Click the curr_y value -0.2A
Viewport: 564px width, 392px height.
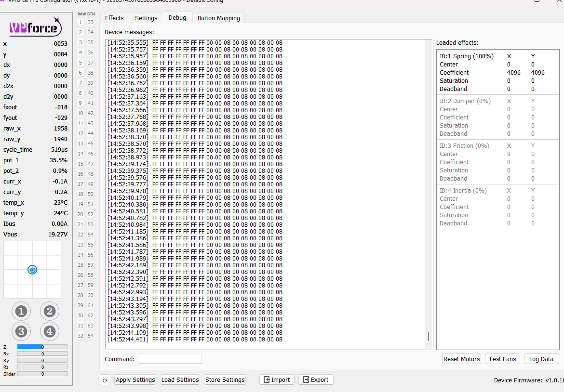tap(60, 192)
